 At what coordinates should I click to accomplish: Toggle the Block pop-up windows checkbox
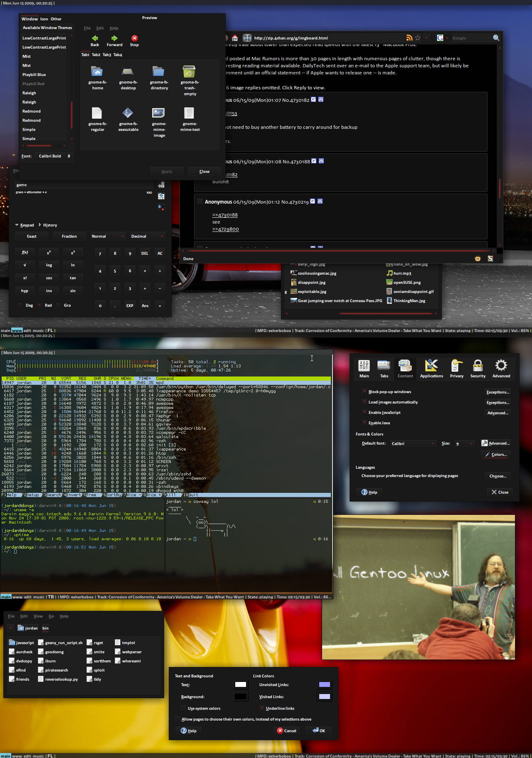(x=365, y=391)
